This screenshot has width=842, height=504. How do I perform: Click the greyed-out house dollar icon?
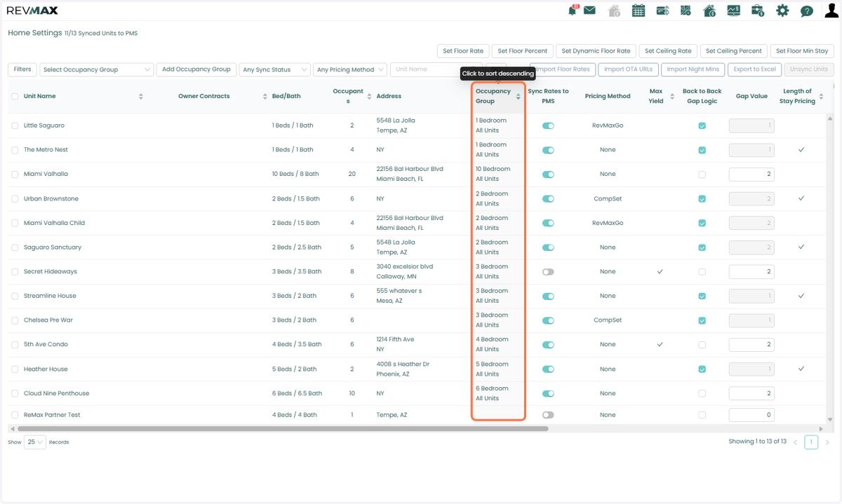(614, 11)
